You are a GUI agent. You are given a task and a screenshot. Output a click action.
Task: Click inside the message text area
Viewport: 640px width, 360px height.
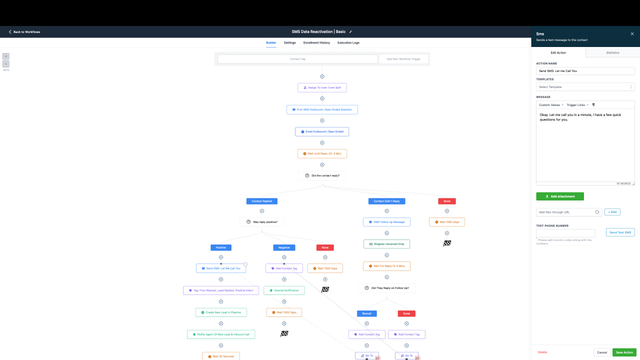[585, 146]
